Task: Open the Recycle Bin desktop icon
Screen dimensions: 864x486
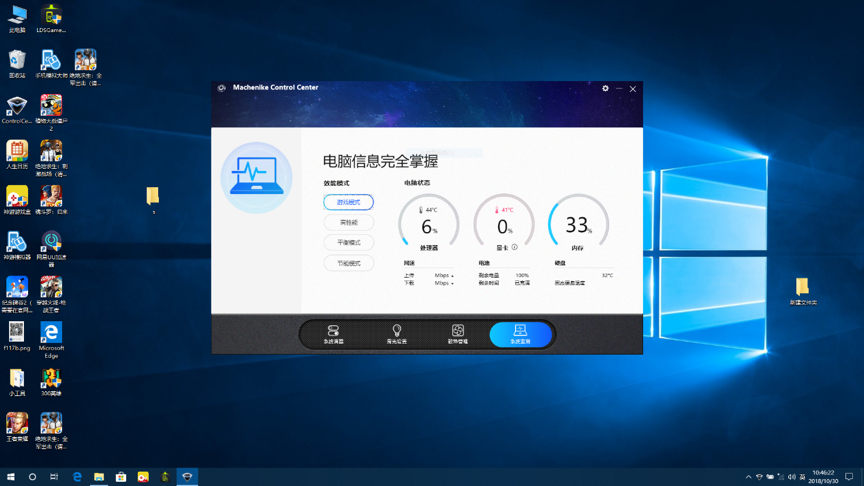Action: point(17,64)
